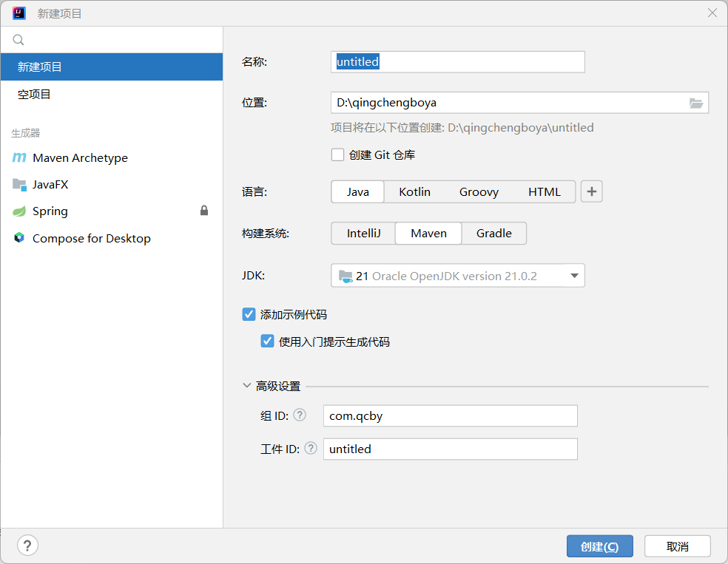Click the 创建(C) button
The height and width of the screenshot is (564, 728).
pyautogui.click(x=599, y=546)
